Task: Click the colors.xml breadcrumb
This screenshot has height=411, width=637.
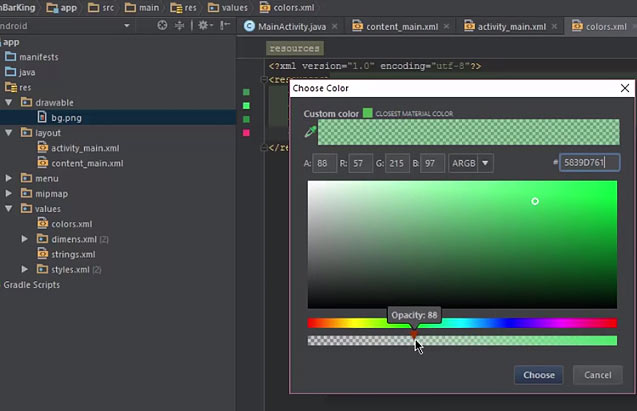Action: coord(287,7)
